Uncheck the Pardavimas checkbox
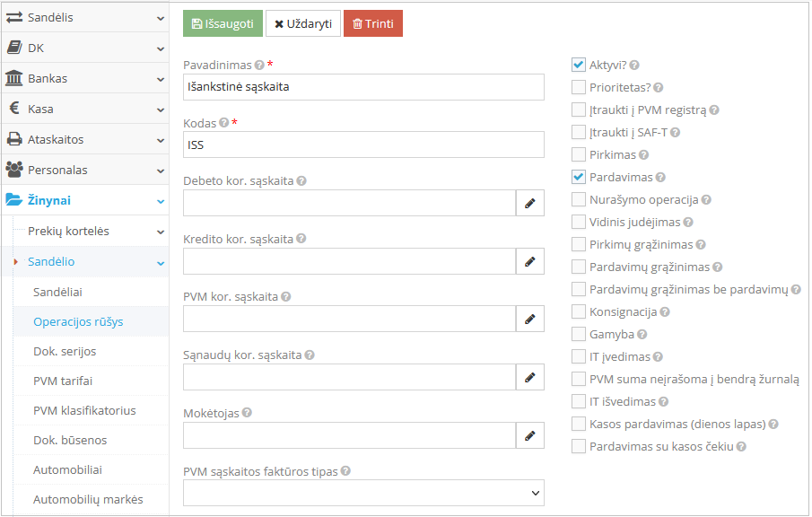This screenshot has height=517, width=812. pyautogui.click(x=579, y=178)
